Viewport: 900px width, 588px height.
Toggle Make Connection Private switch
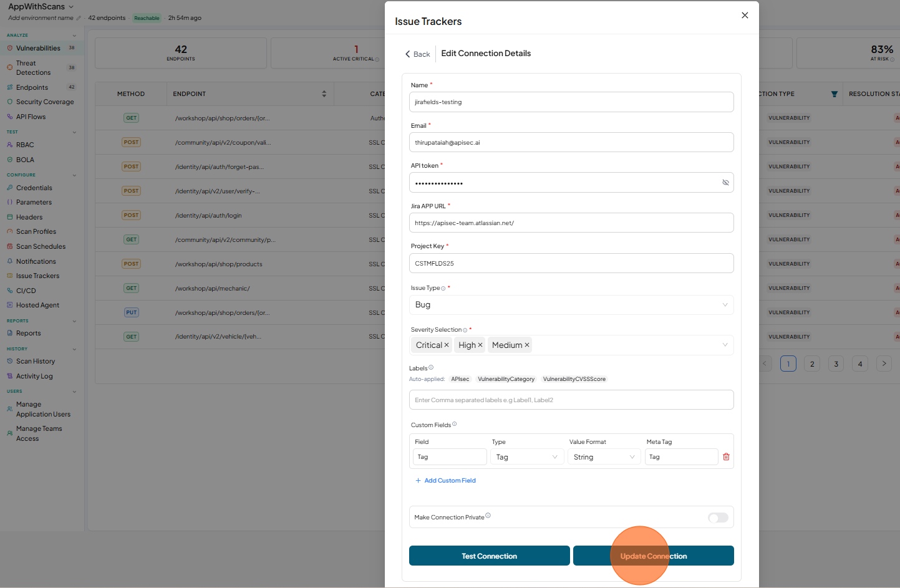pyautogui.click(x=718, y=518)
